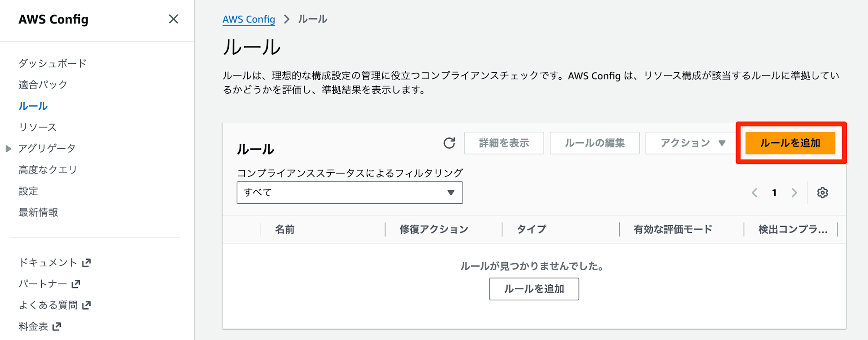Image resolution: width=868 pixels, height=340 pixels.
Task: Refresh the rules list
Action: point(449,143)
